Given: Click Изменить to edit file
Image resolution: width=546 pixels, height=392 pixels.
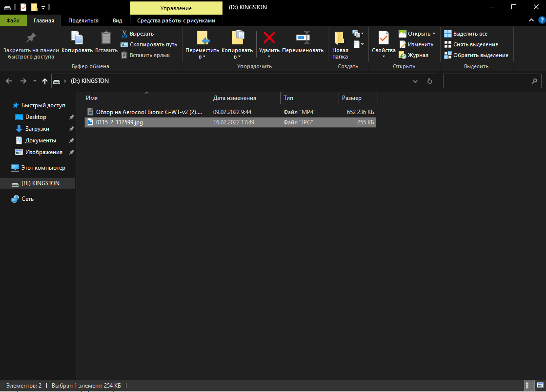Looking at the screenshot, I should coord(416,44).
